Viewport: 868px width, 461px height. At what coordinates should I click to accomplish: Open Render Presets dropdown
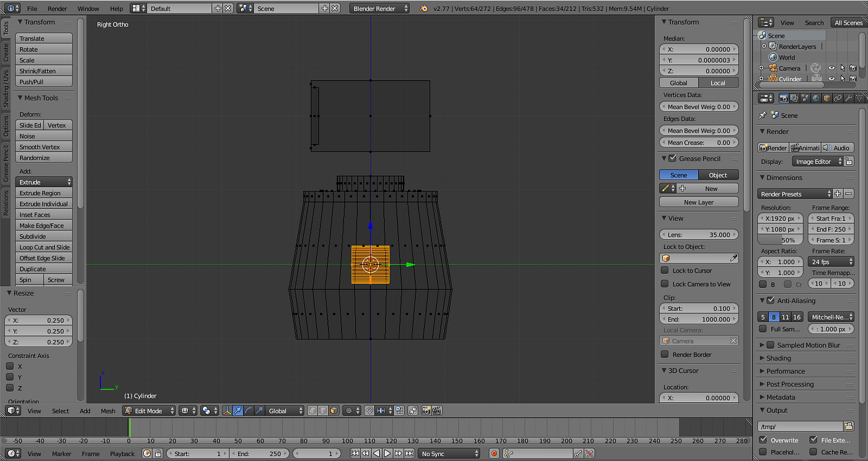pyautogui.click(x=795, y=194)
